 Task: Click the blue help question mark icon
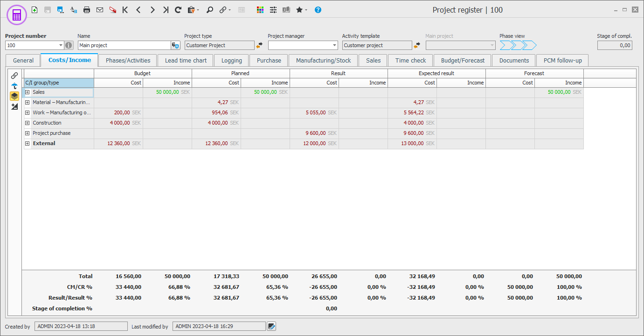318,9
